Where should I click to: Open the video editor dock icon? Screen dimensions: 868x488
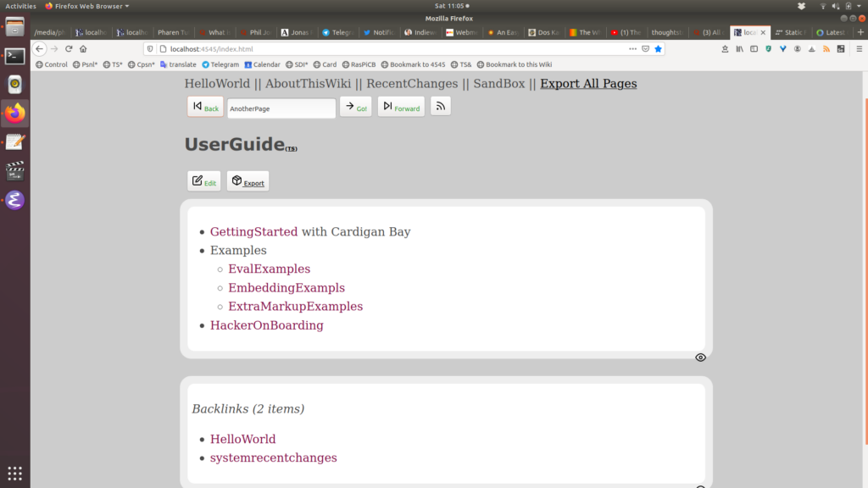(x=15, y=171)
